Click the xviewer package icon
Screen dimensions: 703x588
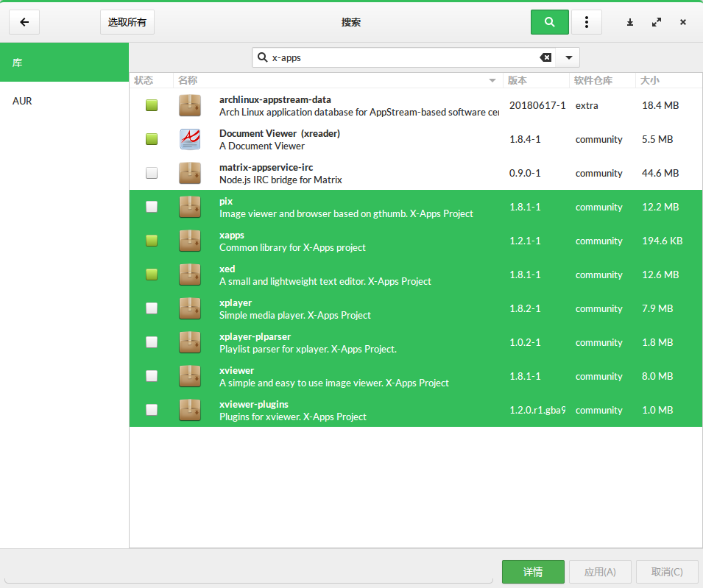[x=190, y=376]
